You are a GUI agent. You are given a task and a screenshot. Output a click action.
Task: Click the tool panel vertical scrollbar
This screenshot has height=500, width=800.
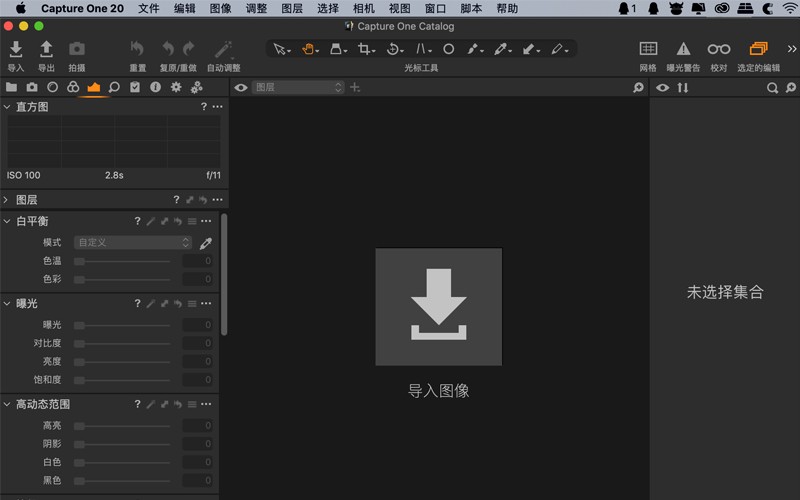(x=224, y=274)
